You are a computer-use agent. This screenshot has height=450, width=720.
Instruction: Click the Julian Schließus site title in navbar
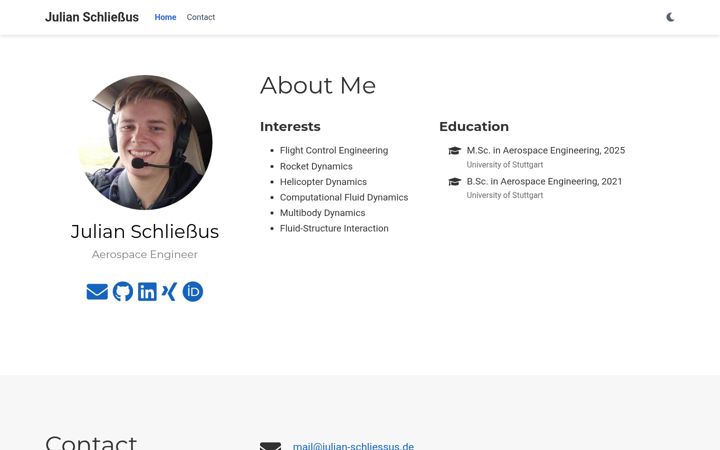[x=92, y=17]
